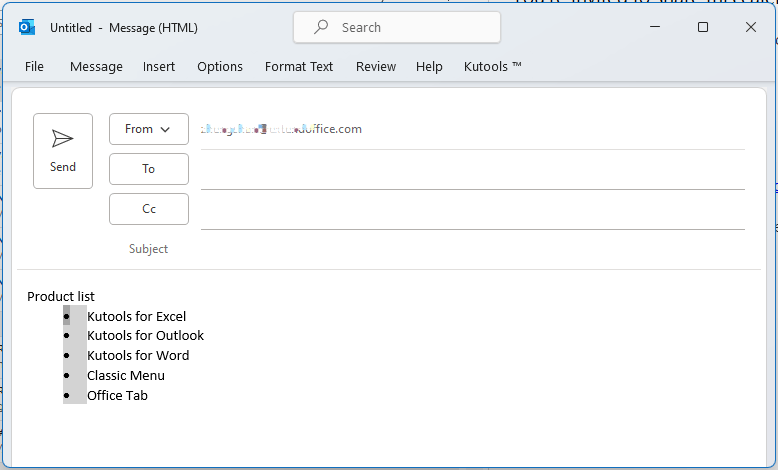This screenshot has width=778, height=470.
Task: Go to the Format Text tab
Action: coord(299,67)
